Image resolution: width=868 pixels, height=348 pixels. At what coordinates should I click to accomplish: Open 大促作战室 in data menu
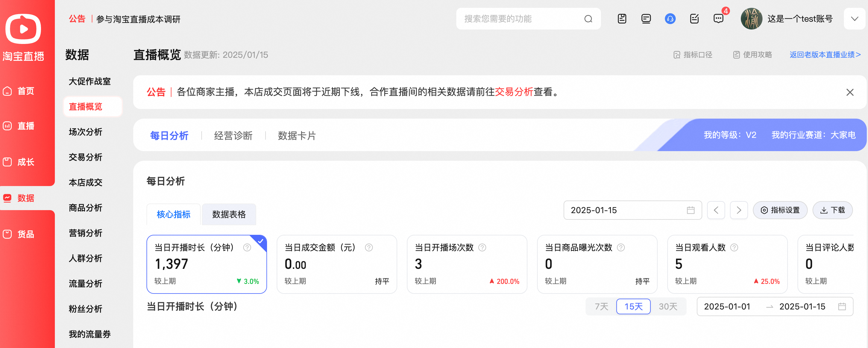coord(90,82)
